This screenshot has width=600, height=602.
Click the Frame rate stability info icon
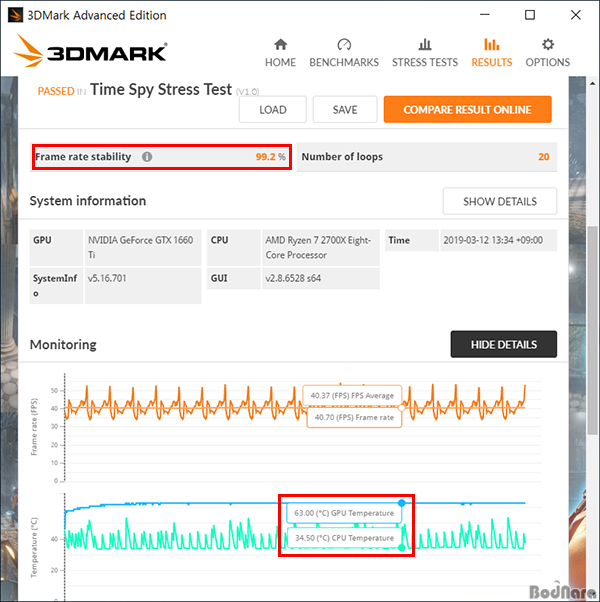(147, 157)
